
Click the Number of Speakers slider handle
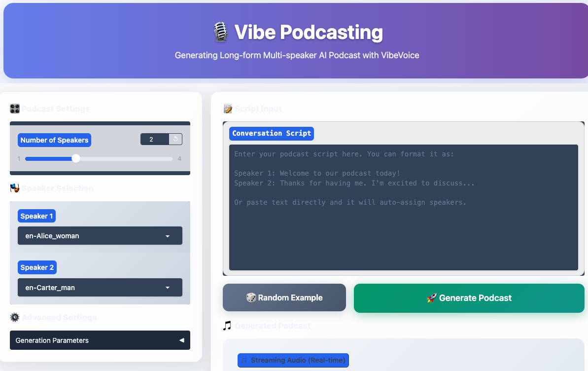click(x=76, y=159)
